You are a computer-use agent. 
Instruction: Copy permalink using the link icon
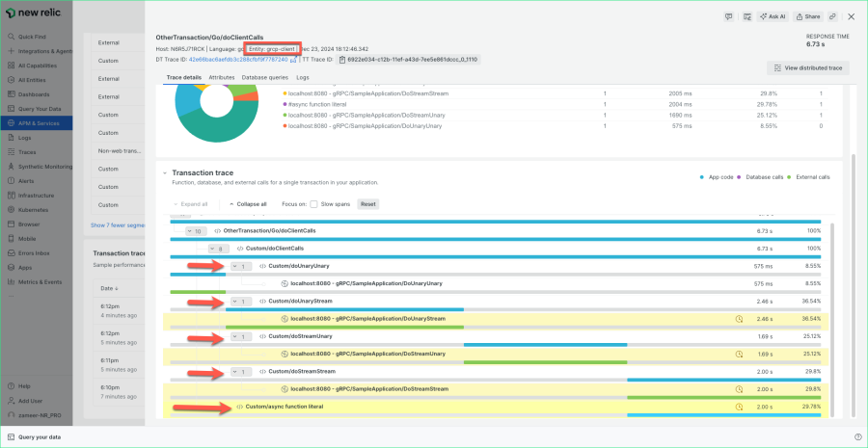(832, 16)
